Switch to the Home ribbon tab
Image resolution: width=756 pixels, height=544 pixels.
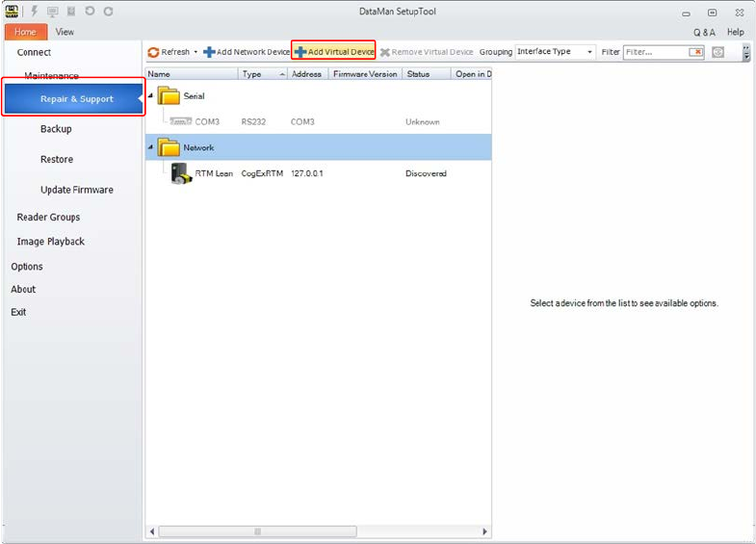tap(26, 32)
